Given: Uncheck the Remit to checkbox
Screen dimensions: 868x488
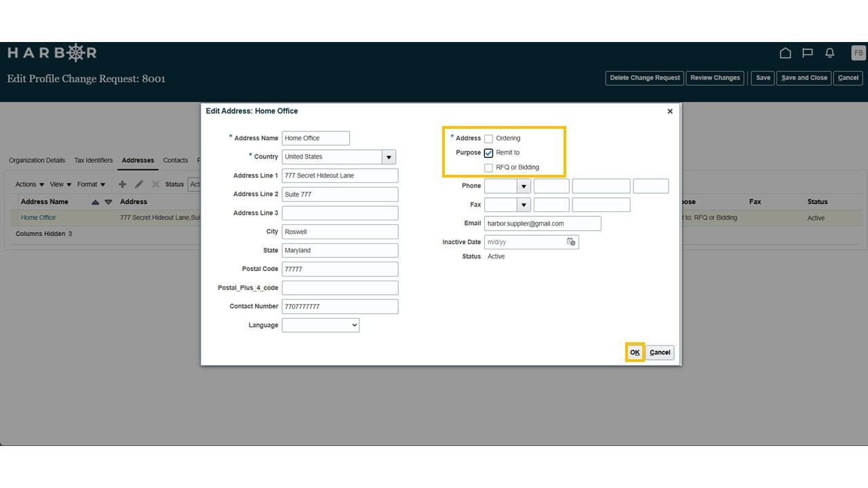Looking at the screenshot, I should [x=488, y=153].
